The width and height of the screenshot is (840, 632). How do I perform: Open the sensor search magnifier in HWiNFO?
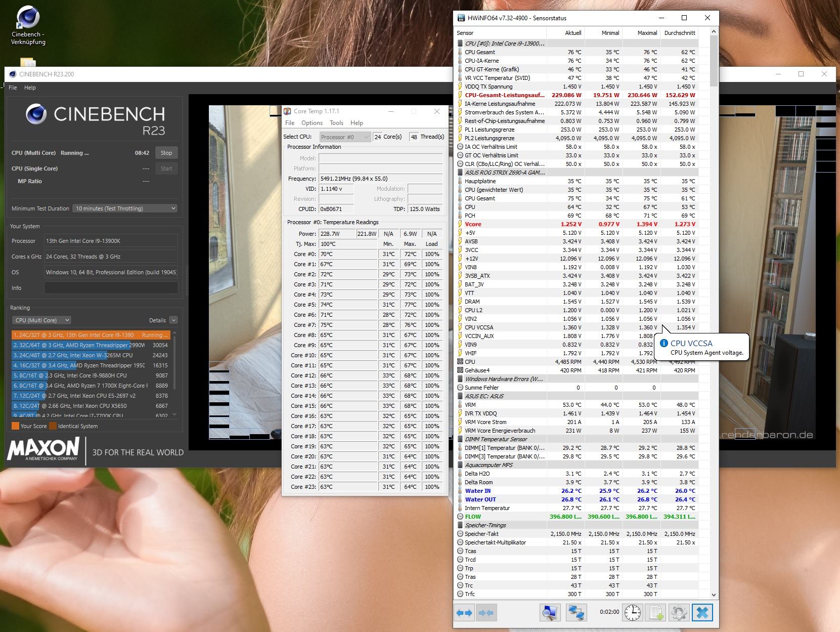click(x=549, y=613)
